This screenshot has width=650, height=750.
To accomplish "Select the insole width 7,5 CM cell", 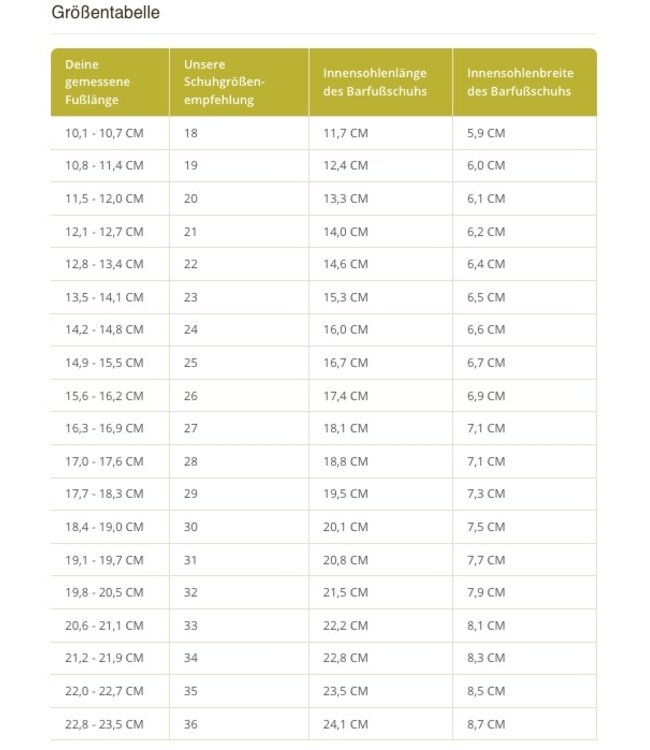I will (486, 527).
